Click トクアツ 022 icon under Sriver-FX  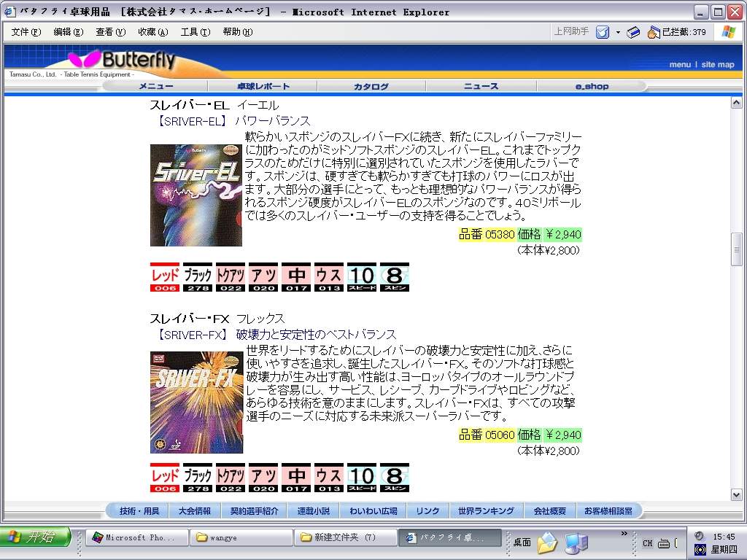click(x=231, y=477)
